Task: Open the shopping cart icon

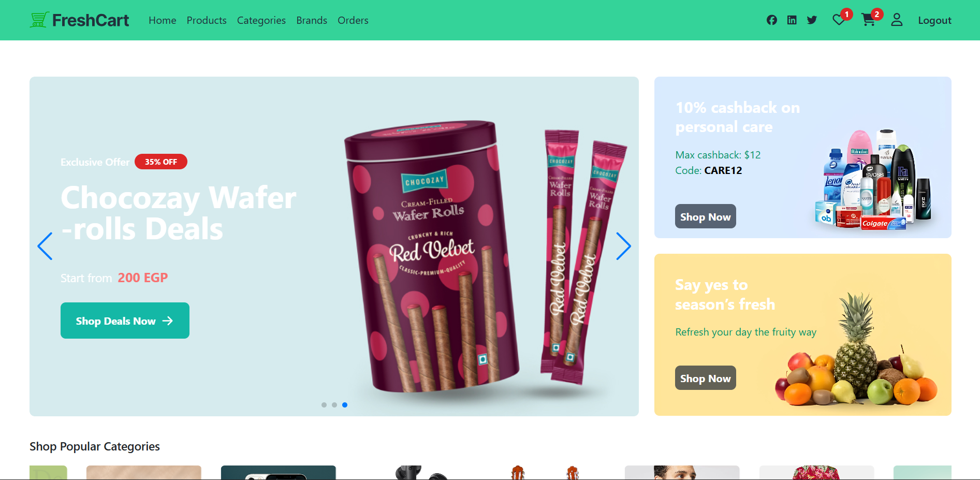Action: tap(868, 20)
